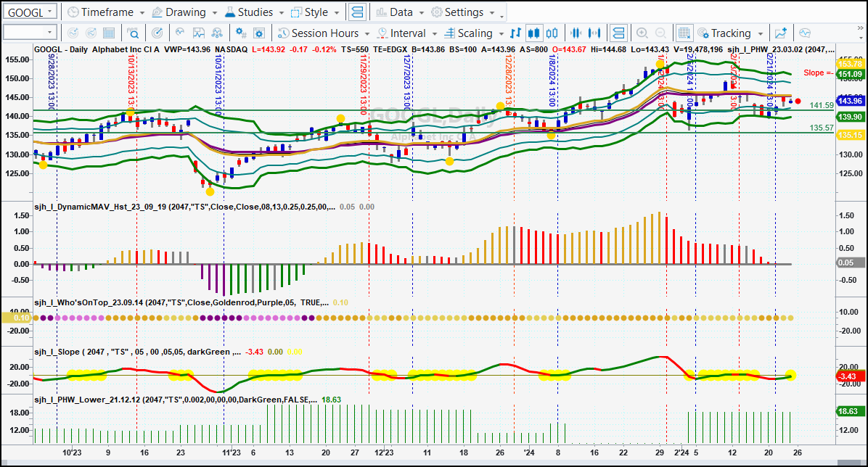Click the 141.59 horizontal level label
This screenshot has height=467, width=868.
(822, 105)
